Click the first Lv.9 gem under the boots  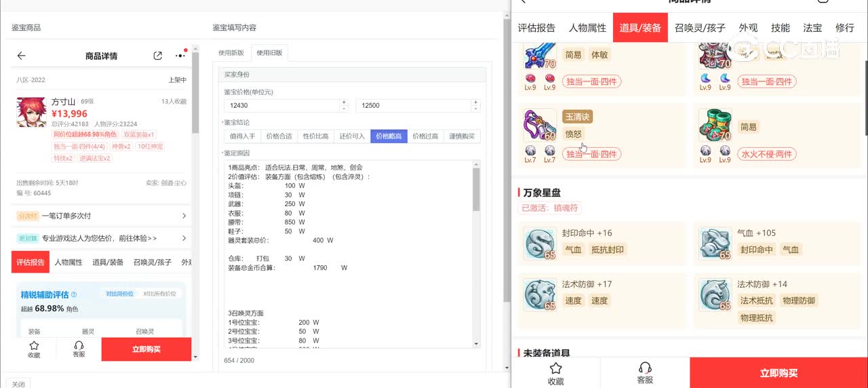click(705, 151)
